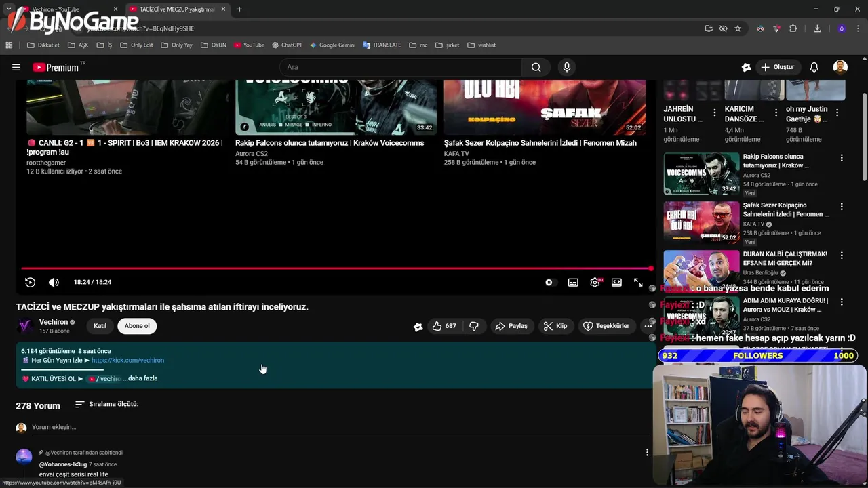This screenshot has width=868, height=488.
Task: Open the Google Gemini bookmark
Action: point(332,45)
